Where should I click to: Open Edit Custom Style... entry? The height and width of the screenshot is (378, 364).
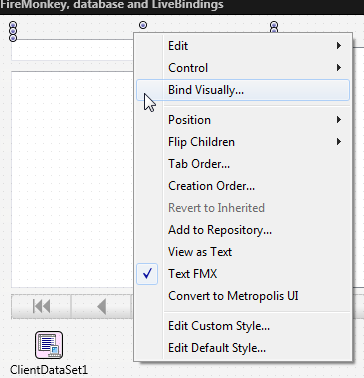243,326
